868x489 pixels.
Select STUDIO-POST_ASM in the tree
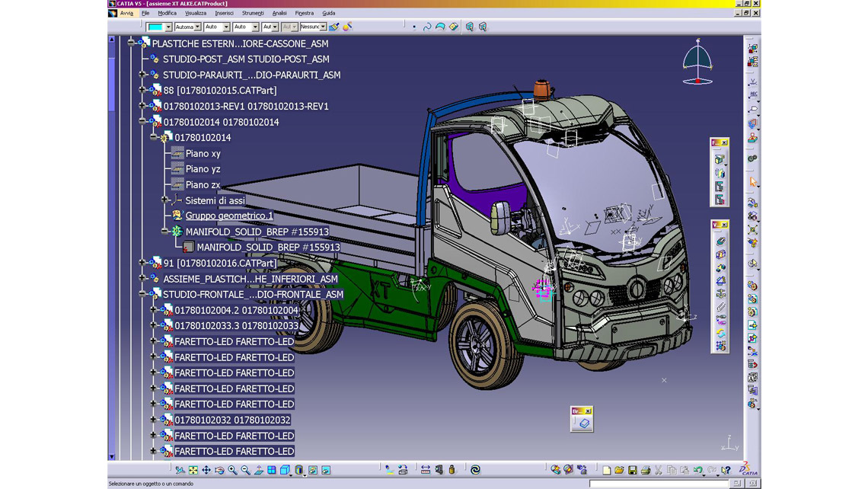[247, 59]
